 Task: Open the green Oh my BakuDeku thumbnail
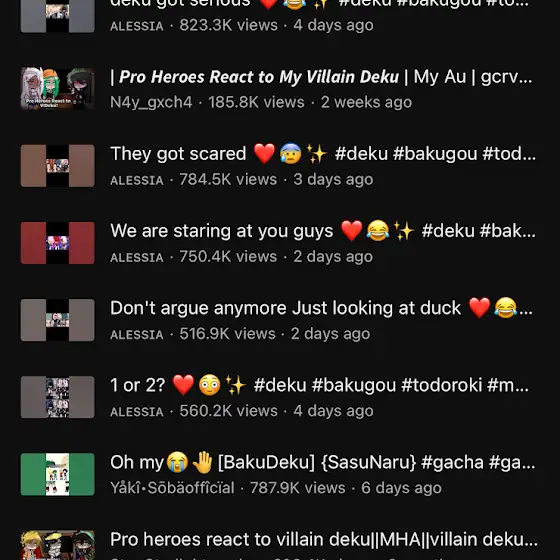[58, 474]
